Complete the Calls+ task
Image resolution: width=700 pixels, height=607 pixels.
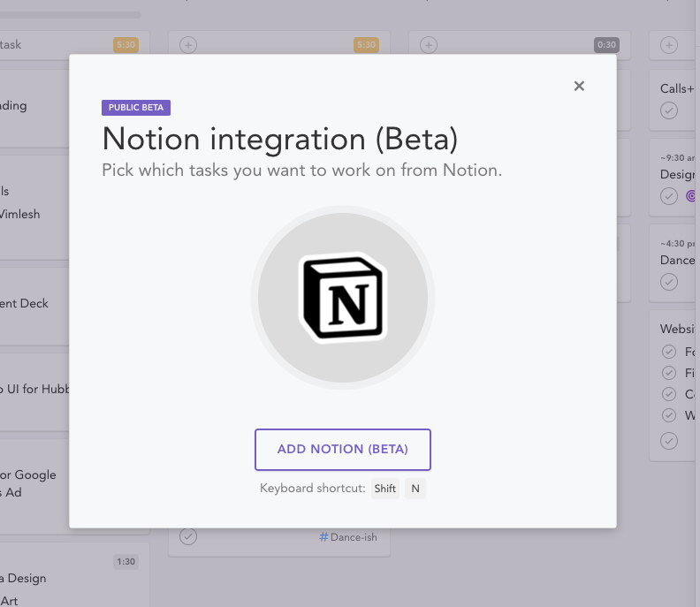669,110
